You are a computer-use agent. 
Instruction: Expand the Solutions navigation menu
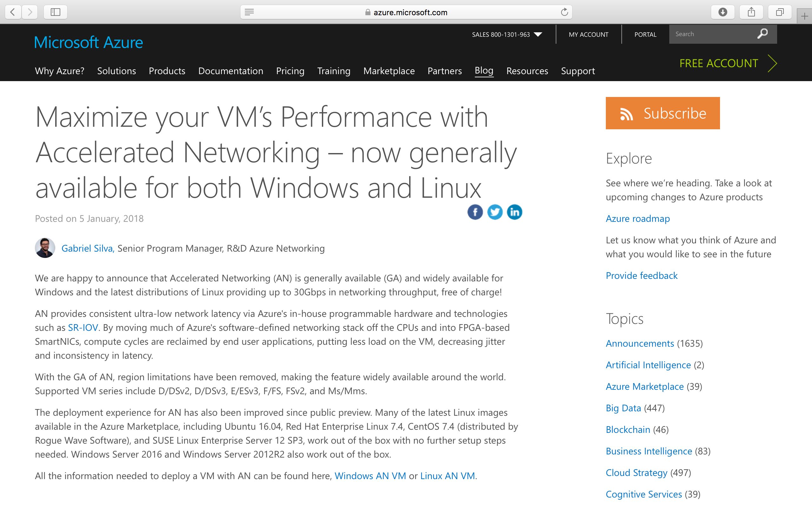click(x=116, y=71)
